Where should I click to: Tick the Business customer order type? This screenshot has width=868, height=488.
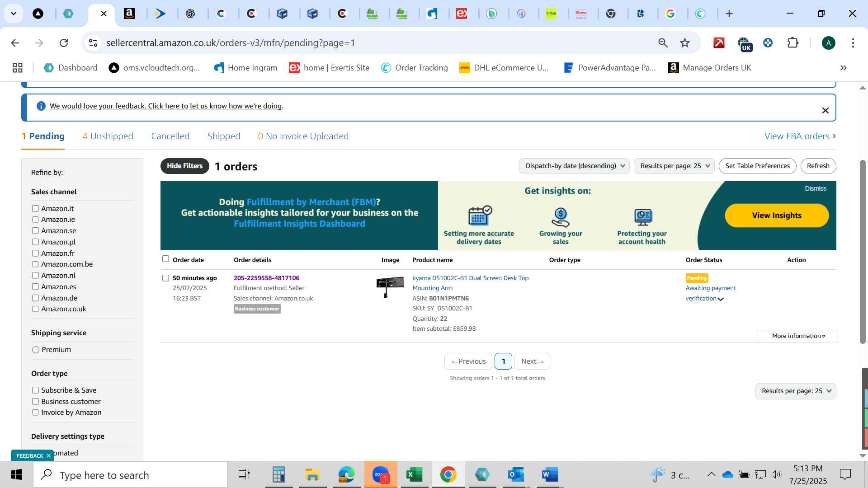(x=35, y=402)
